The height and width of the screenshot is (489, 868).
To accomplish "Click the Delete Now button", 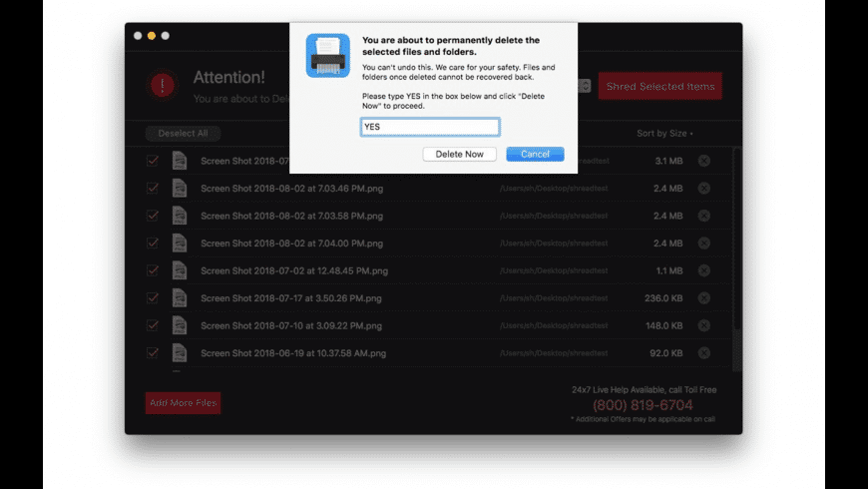I will point(459,154).
